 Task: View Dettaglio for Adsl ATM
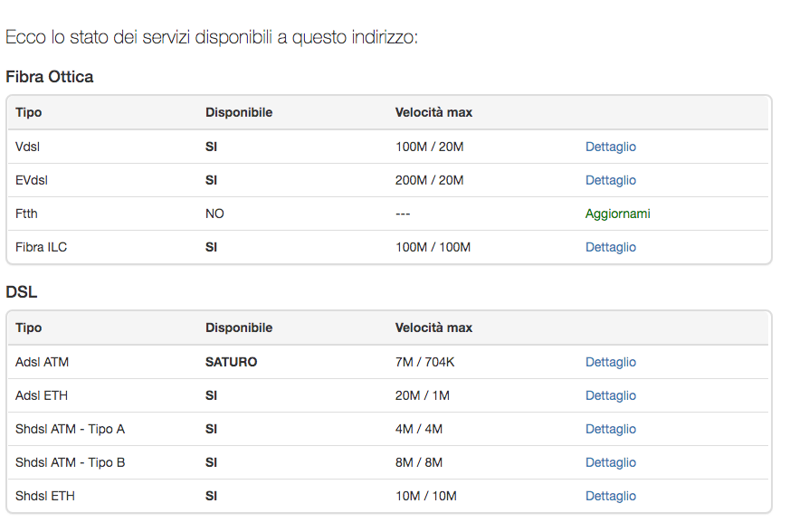[610, 362]
